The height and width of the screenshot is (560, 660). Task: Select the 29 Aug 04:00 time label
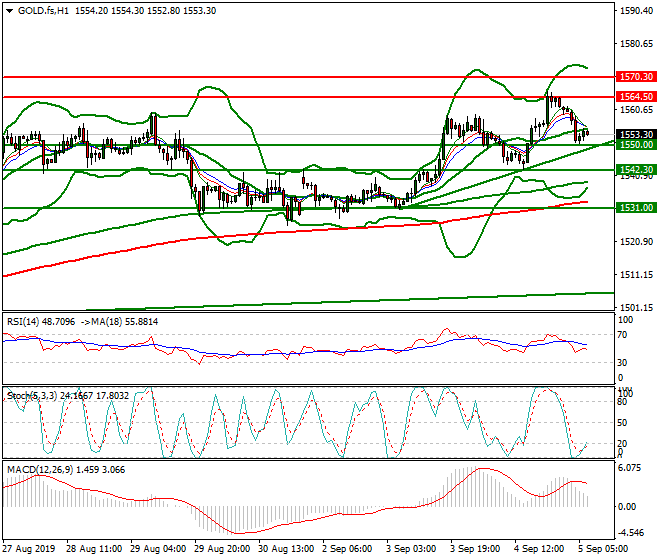tap(158, 549)
